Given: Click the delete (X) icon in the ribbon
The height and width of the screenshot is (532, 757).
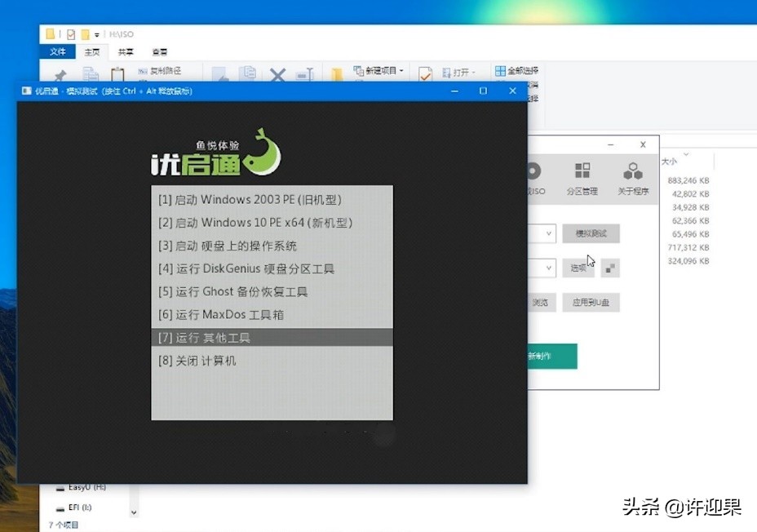Looking at the screenshot, I should pos(276,74).
